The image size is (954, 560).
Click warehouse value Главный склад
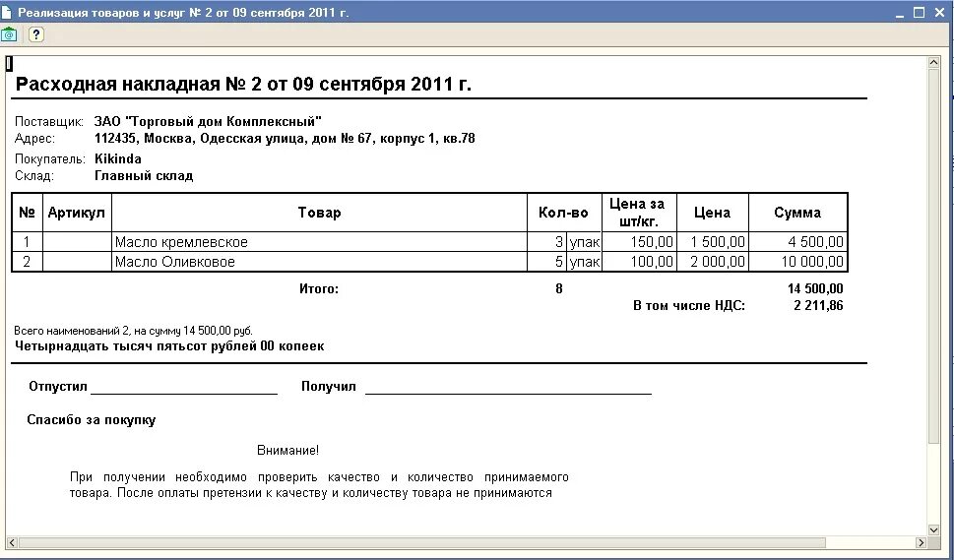point(144,176)
